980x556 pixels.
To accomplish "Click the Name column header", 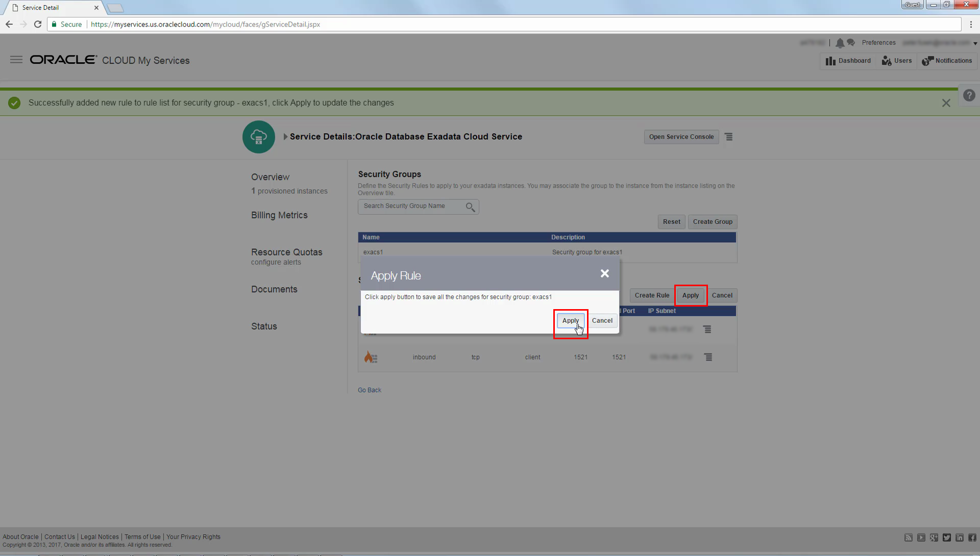I will point(371,238).
